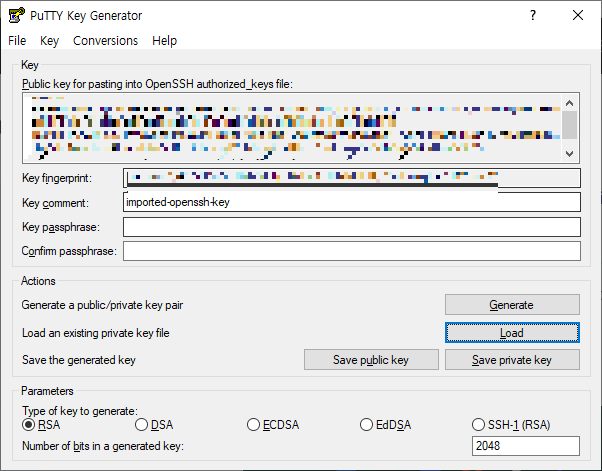Select the EdDSA key type
The height and width of the screenshot is (471, 602).
[x=385, y=425]
